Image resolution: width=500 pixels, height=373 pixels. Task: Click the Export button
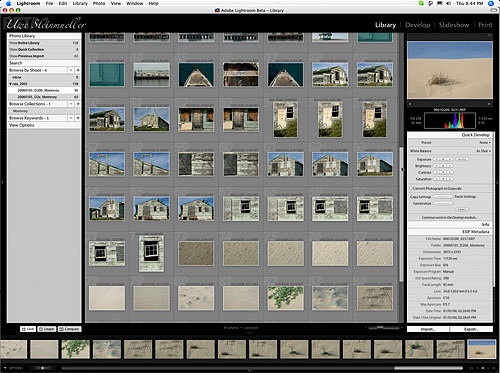tap(471, 329)
